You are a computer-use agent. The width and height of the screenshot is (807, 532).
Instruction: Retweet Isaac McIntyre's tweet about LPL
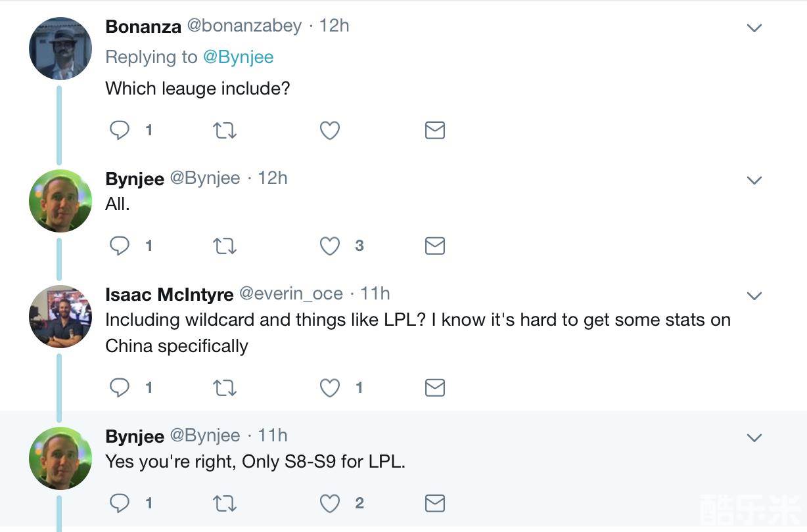pyautogui.click(x=225, y=388)
